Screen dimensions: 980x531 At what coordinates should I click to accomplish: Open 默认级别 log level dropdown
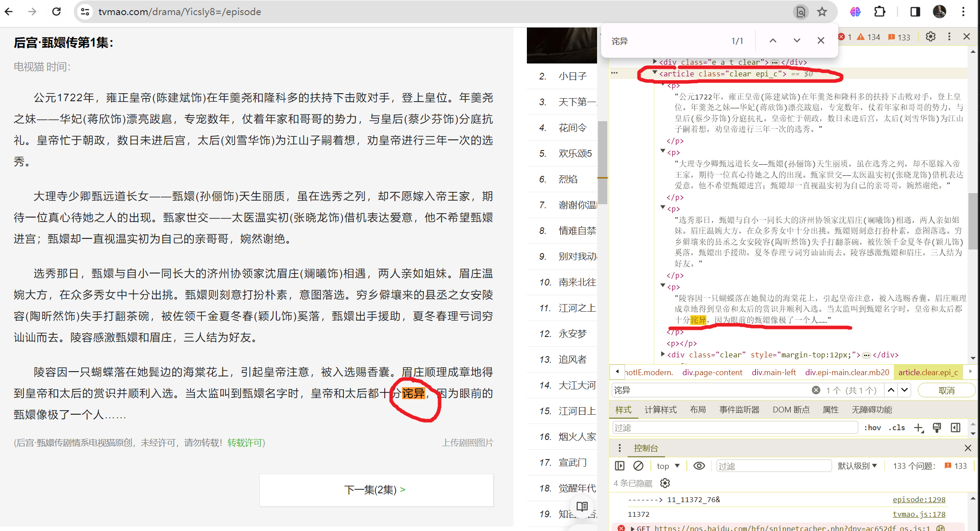(x=857, y=466)
